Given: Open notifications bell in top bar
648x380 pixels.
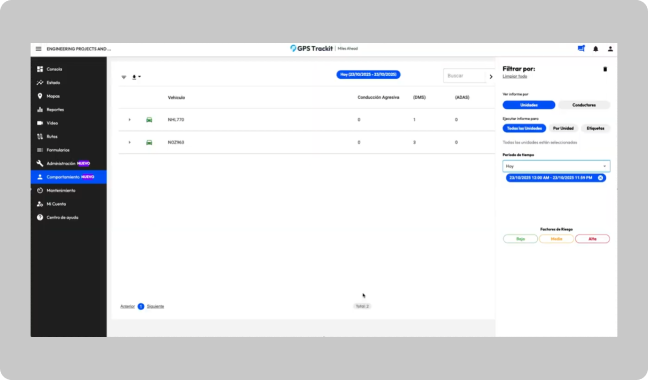Looking at the screenshot, I should point(596,49).
